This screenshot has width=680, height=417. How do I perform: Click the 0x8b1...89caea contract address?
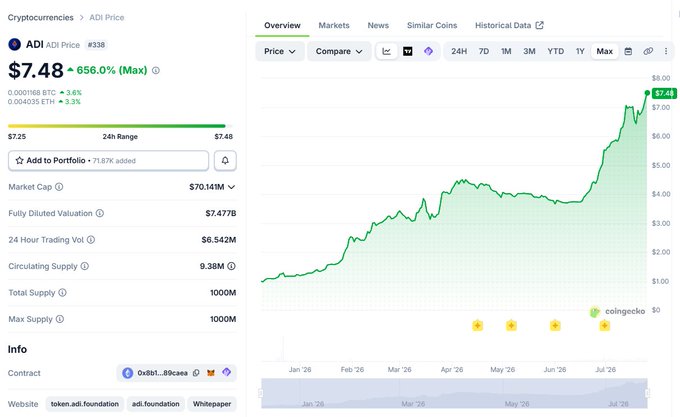click(163, 373)
